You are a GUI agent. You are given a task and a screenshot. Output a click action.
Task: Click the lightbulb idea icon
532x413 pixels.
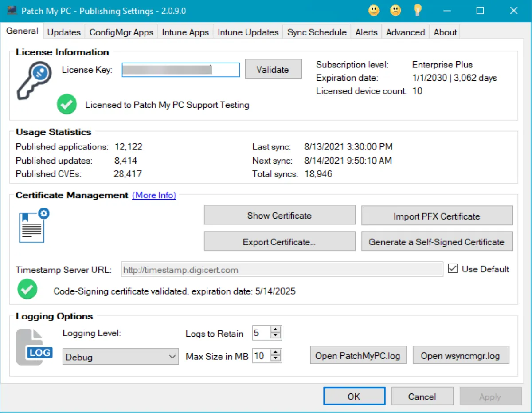[x=417, y=11]
